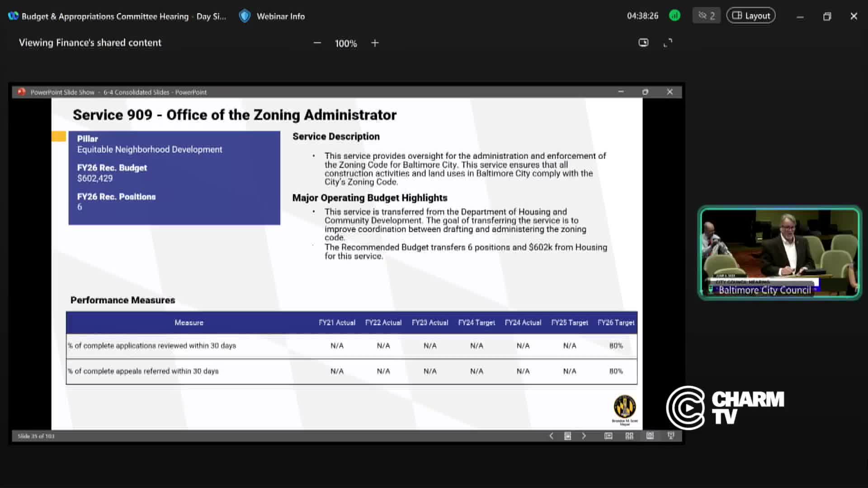Open the see-all-slides icon in slideshow bar
The height and width of the screenshot is (488, 868).
(x=568, y=436)
